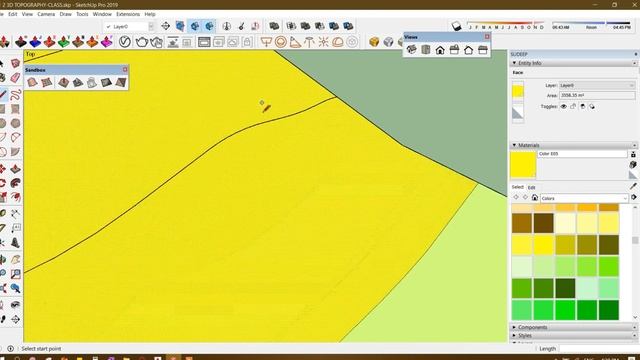Pick the Follow Me tool

tap(16, 183)
